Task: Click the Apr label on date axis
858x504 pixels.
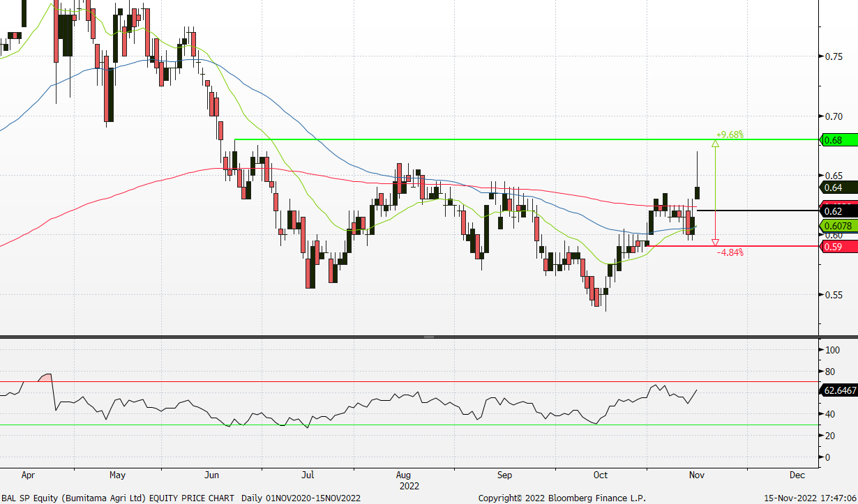Action: coord(29,475)
